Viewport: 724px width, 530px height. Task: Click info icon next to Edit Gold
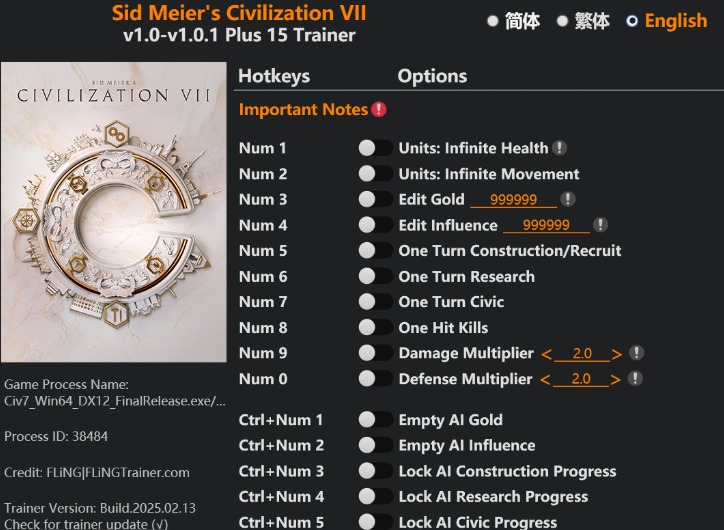click(x=568, y=199)
